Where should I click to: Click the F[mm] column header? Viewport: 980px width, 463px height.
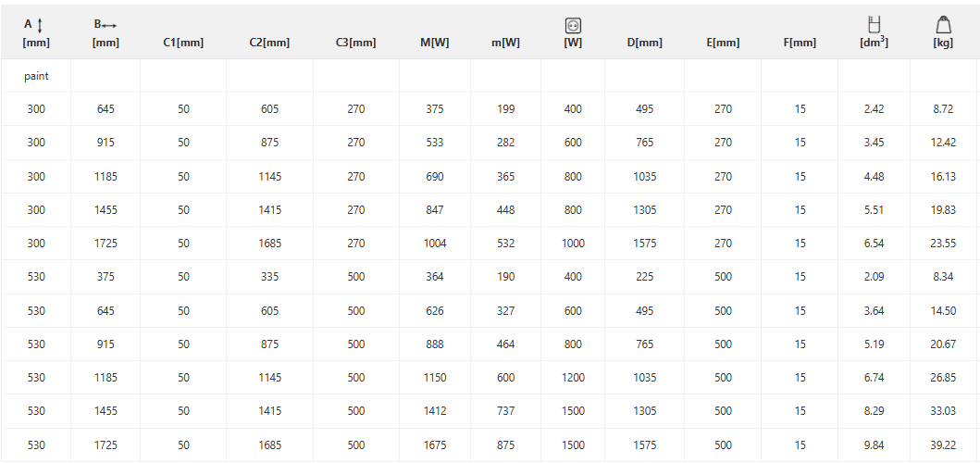pos(800,43)
